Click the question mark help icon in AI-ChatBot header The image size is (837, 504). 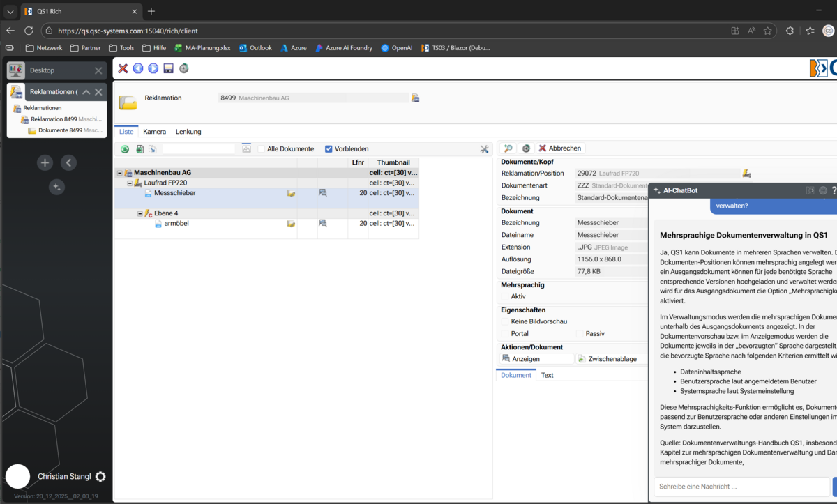(834, 190)
